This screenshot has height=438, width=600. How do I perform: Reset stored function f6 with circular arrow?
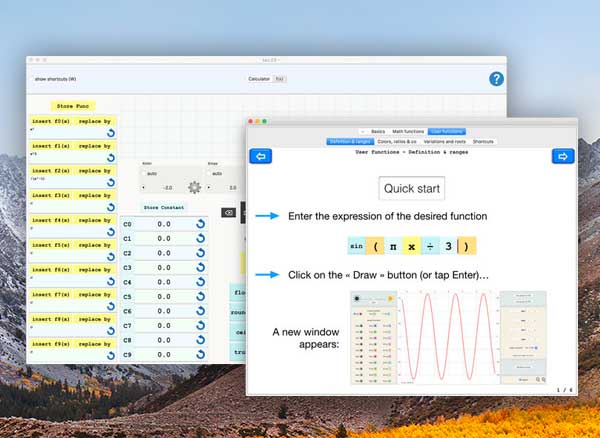coord(111,282)
